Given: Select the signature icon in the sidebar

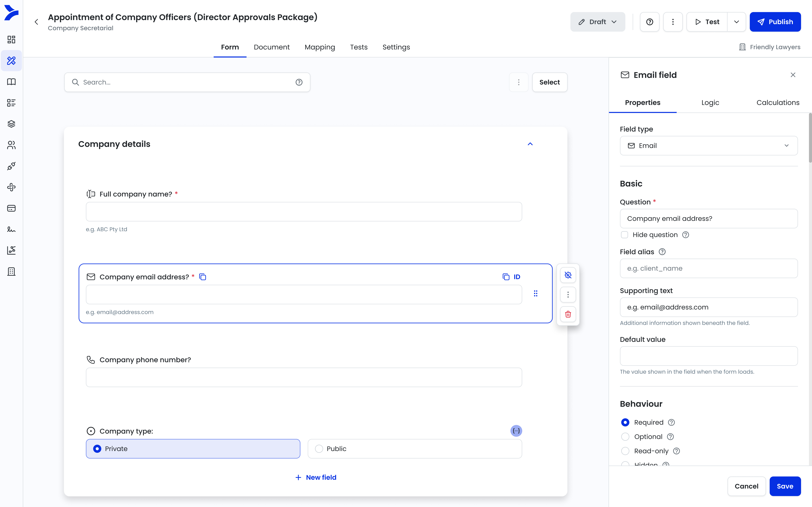Looking at the screenshot, I should tap(11, 229).
